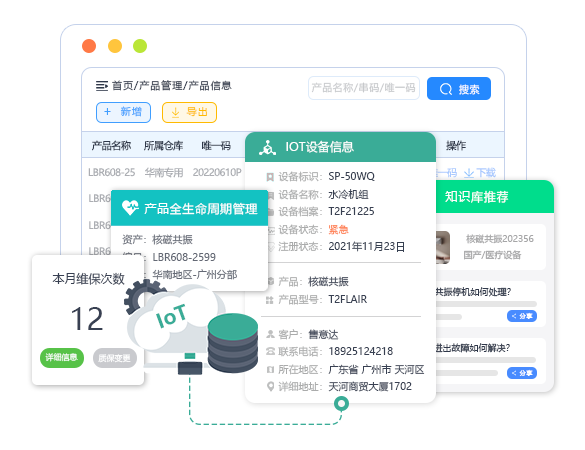Focus the 产品名称/串码/唯一码 search field
The height and width of the screenshot is (450, 585).
(364, 88)
